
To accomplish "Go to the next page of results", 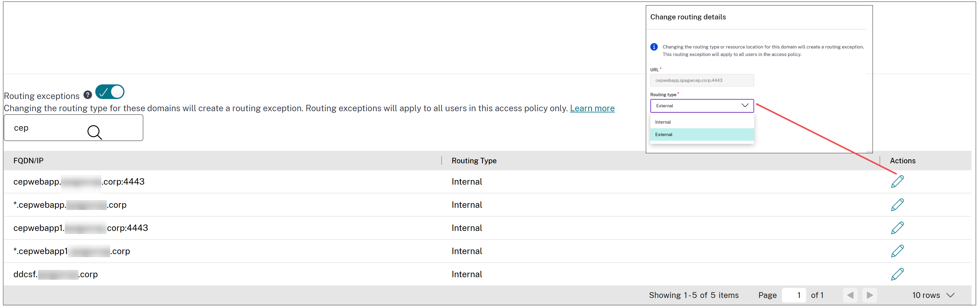I will (x=869, y=295).
